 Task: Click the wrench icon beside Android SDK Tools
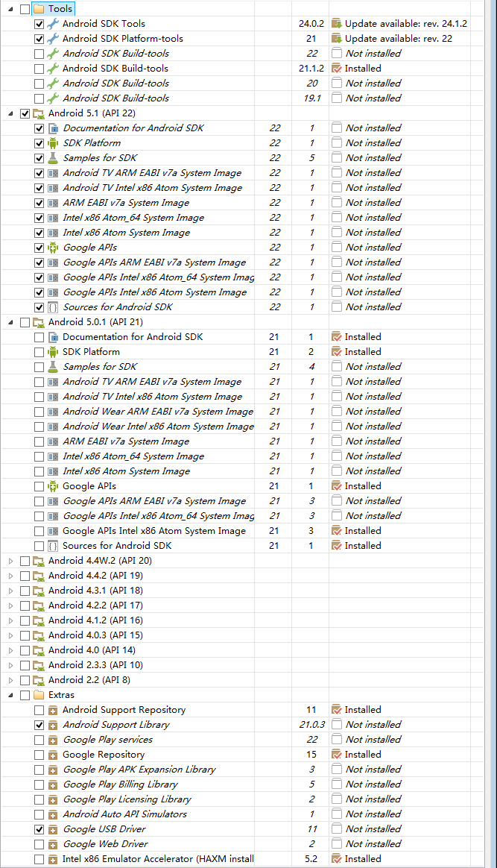[x=53, y=24]
